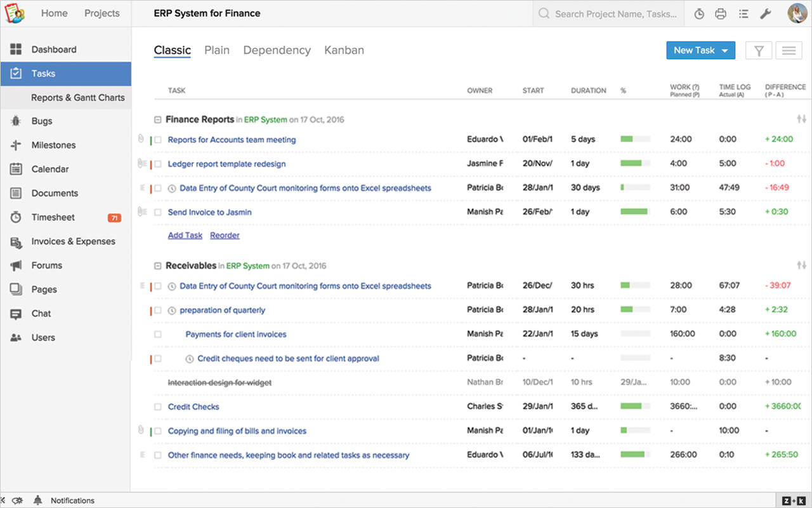Open the wrench settings icon
Viewport: 812px width, 508px height.
[765, 14]
